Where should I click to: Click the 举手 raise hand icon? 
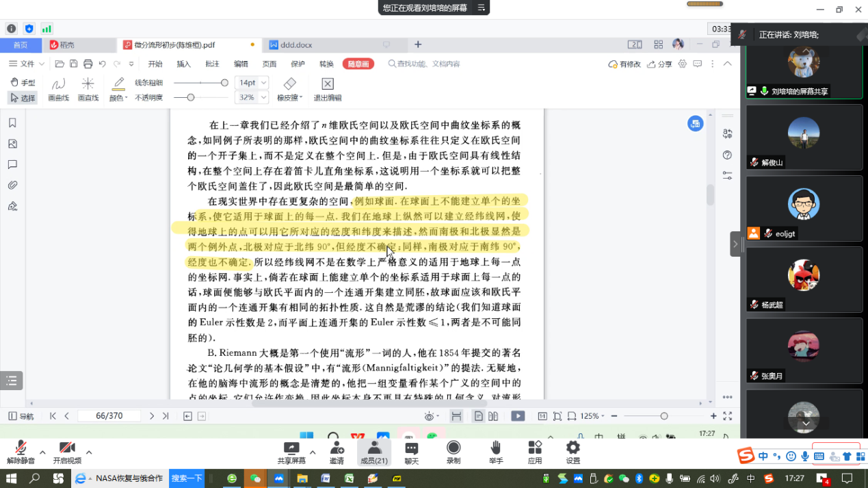(496, 452)
